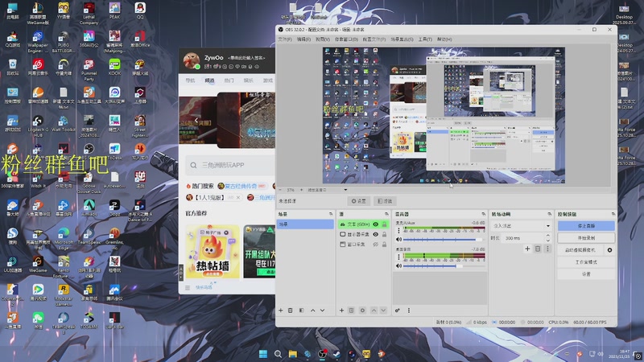Viewport: 644px width, 362px height.
Task: Hide the Text (GDI+) source
Action: 375,224
